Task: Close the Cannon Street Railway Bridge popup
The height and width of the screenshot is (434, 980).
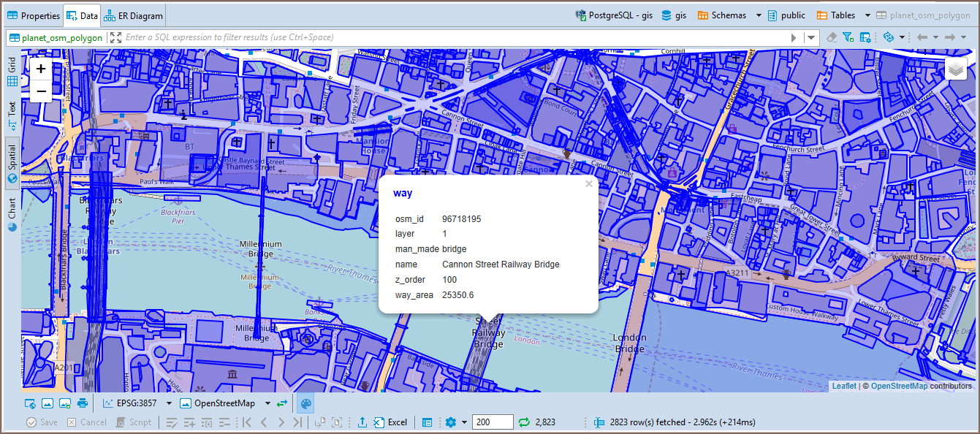Action: [589, 184]
